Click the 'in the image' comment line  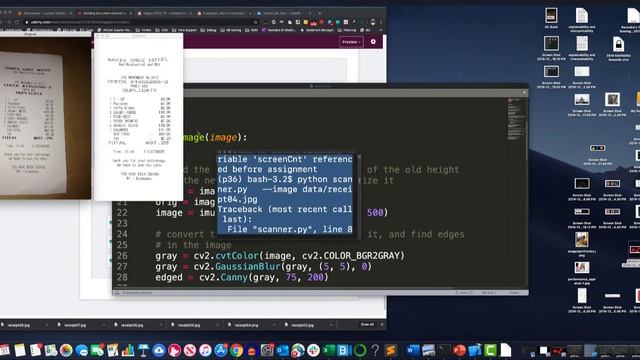tap(193, 245)
